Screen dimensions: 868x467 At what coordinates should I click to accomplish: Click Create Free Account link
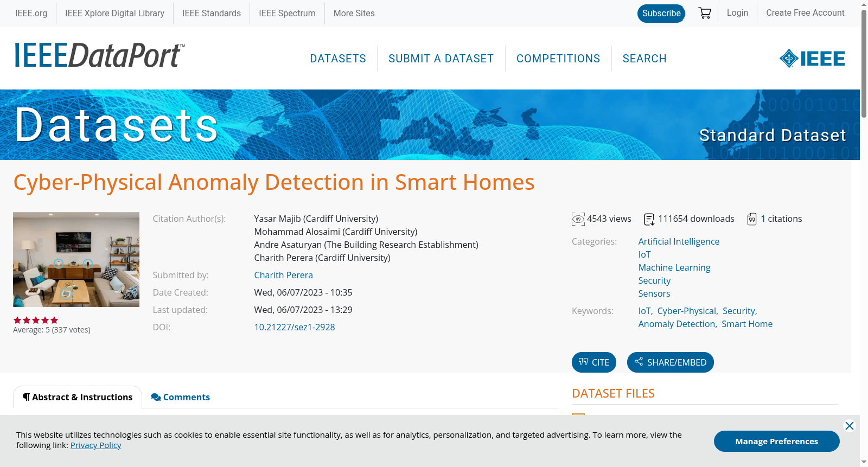pos(805,12)
